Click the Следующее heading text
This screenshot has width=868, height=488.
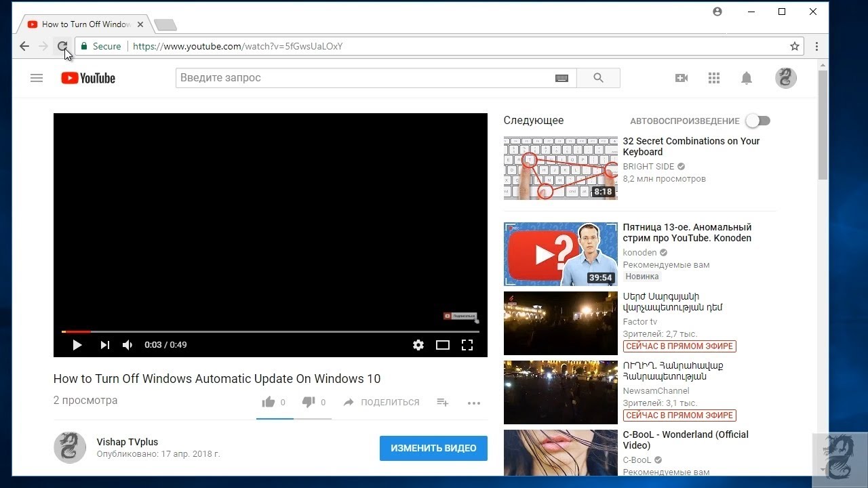coord(534,121)
